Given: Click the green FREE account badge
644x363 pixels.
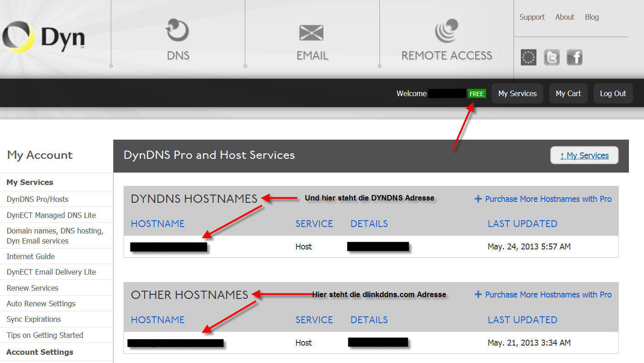Looking at the screenshot, I should point(476,93).
